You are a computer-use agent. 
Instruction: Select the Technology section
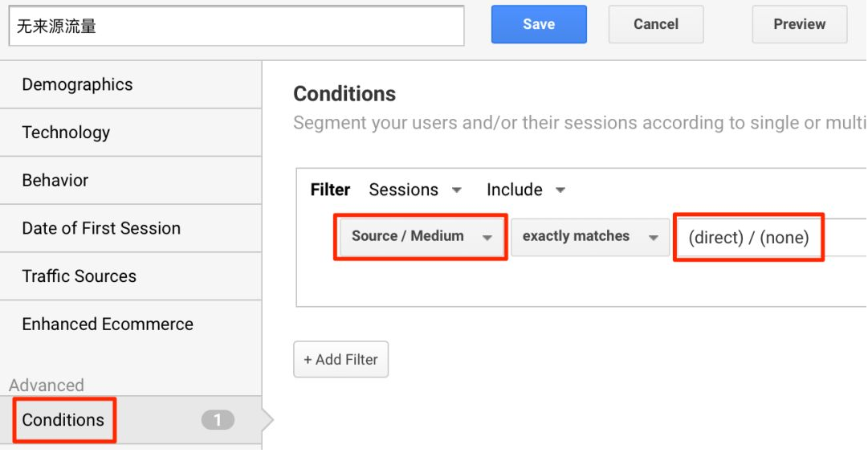point(66,133)
